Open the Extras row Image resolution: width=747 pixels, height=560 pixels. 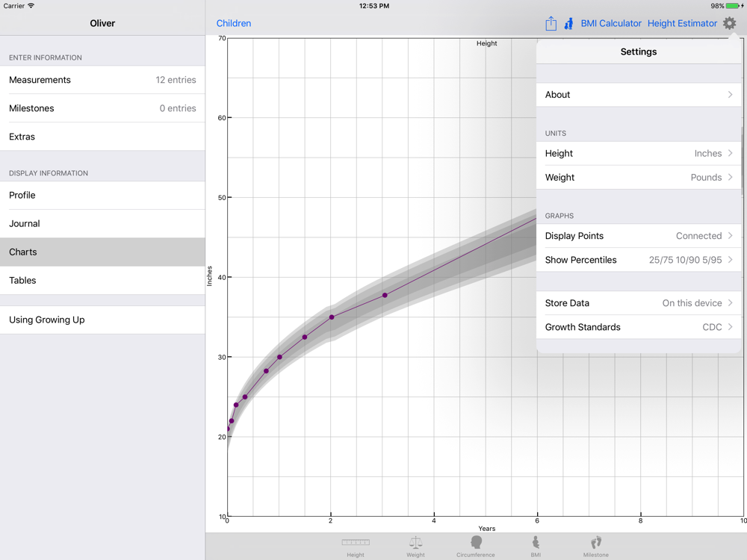(102, 137)
